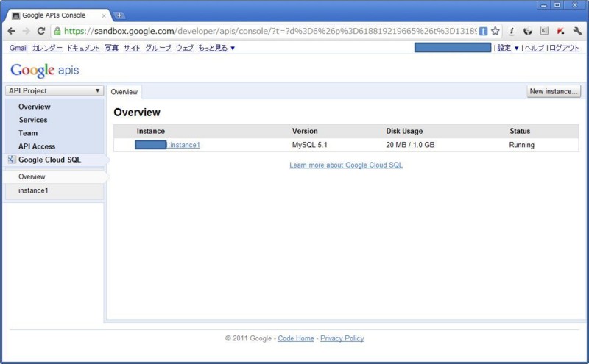
Task: Click Learn more about Google Cloud SQL
Action: pos(346,165)
